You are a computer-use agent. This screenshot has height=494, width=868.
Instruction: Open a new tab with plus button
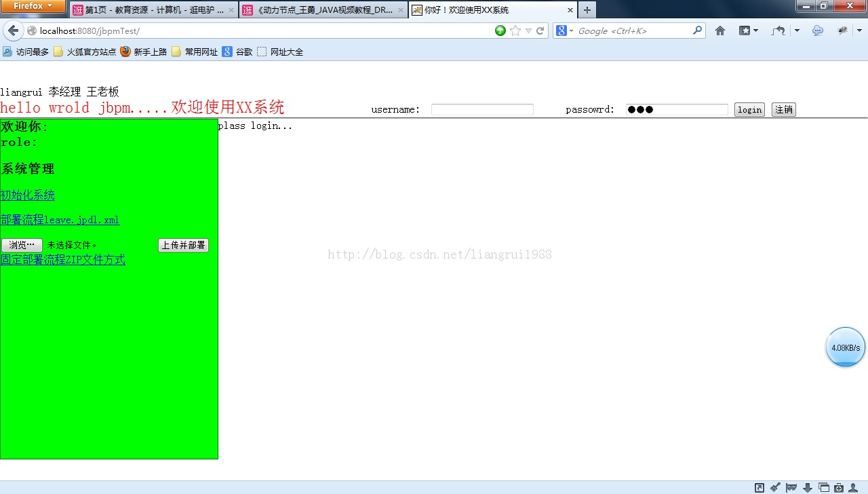(587, 10)
